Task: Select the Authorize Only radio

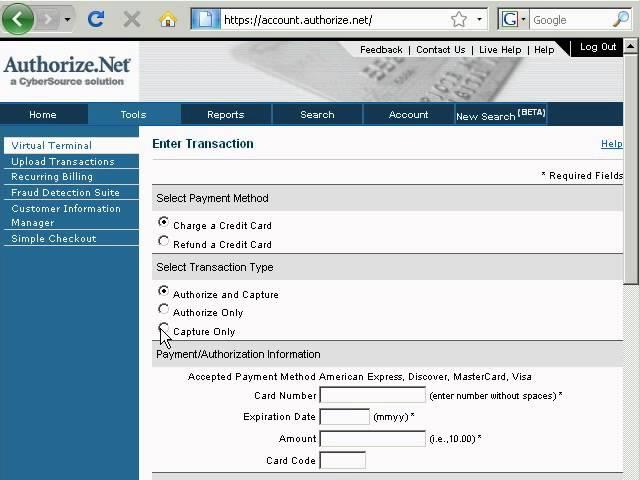Action: coord(163,309)
